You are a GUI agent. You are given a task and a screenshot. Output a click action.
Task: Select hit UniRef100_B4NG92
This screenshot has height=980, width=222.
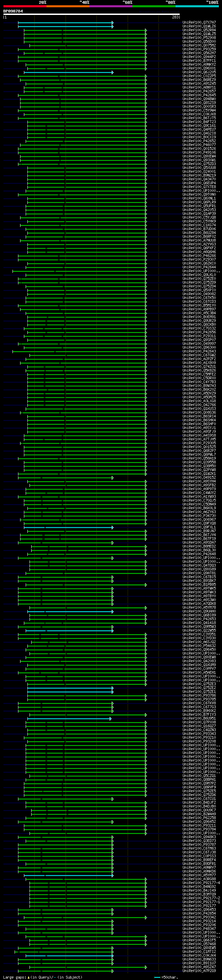199,886
